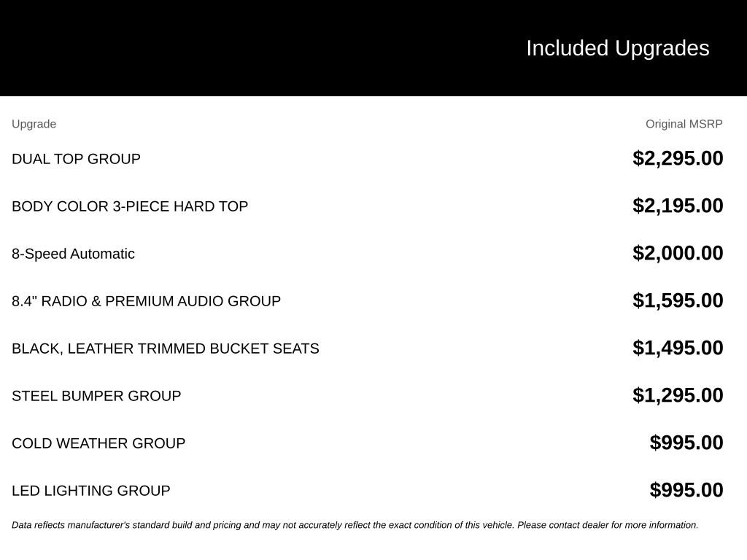This screenshot has width=747, height=560.
Task: Select 8.4" RADIO & PREMIUM AUDIO GROUP
Action: click(x=146, y=301)
